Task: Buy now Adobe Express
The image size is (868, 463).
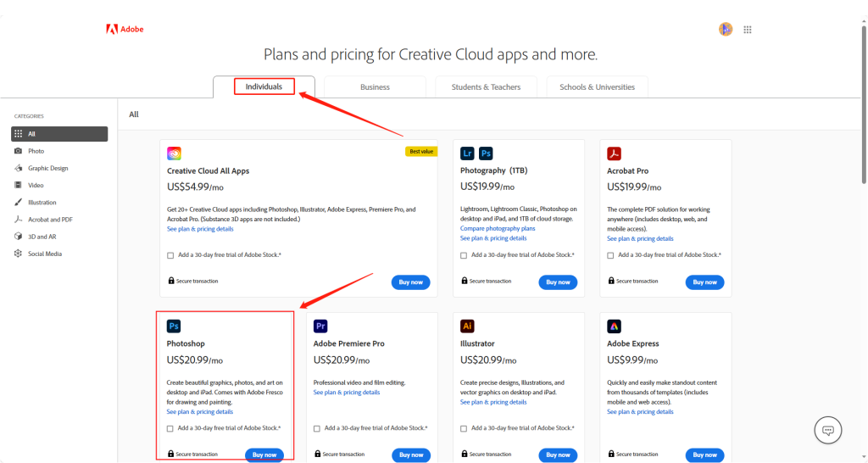Action: point(704,455)
